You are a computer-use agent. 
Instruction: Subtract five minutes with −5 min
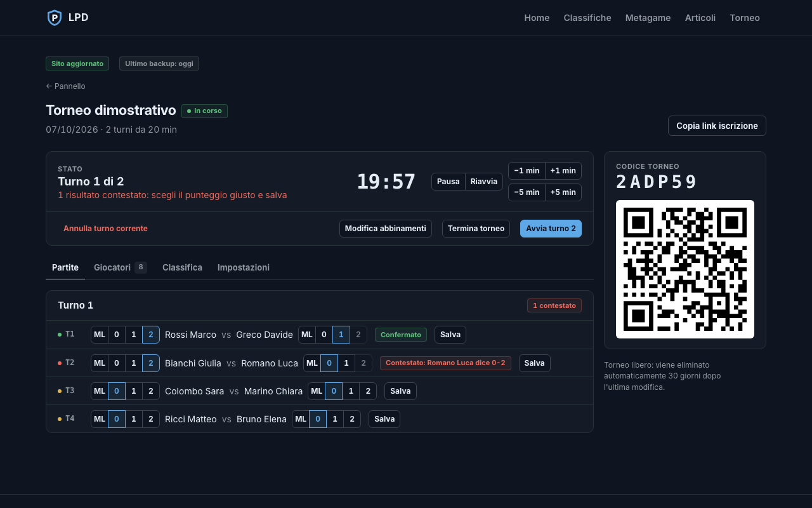pos(527,192)
